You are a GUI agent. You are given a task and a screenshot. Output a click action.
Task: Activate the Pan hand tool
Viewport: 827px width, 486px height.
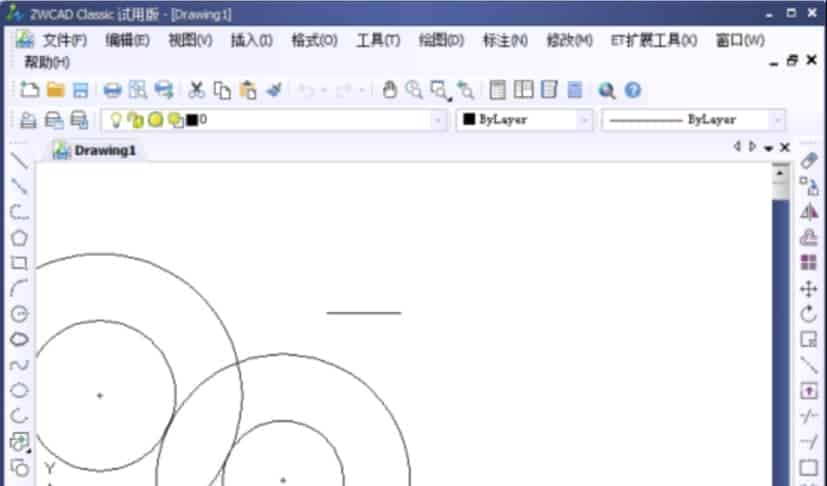[x=389, y=90]
